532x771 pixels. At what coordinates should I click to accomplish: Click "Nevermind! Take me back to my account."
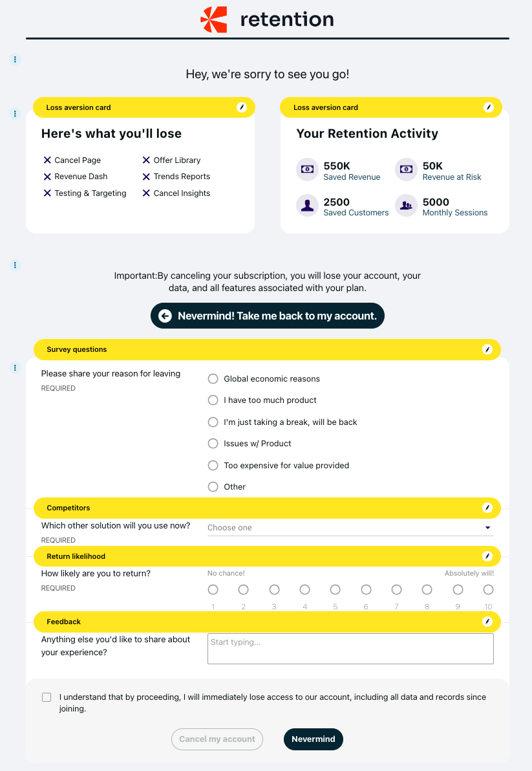[268, 316]
